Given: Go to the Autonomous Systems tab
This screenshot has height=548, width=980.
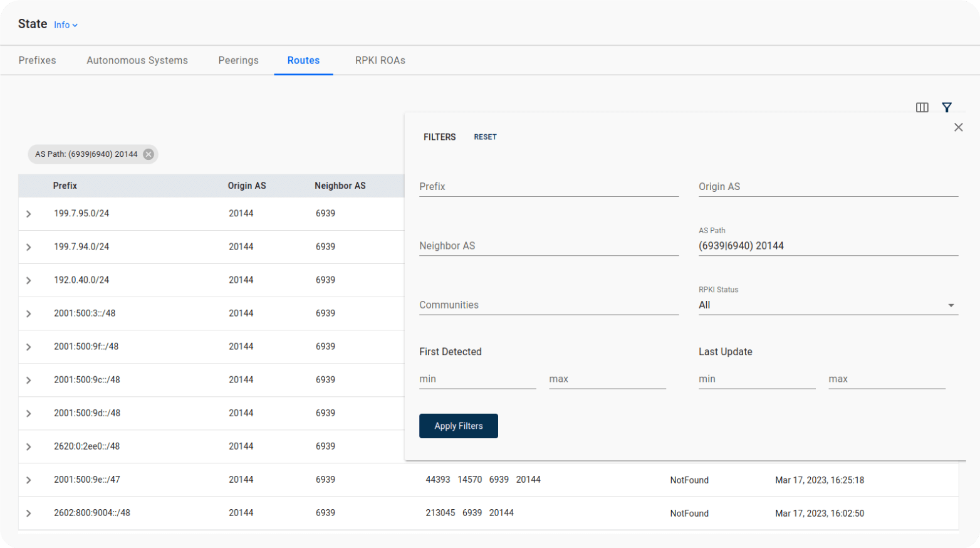Looking at the screenshot, I should coord(137,60).
